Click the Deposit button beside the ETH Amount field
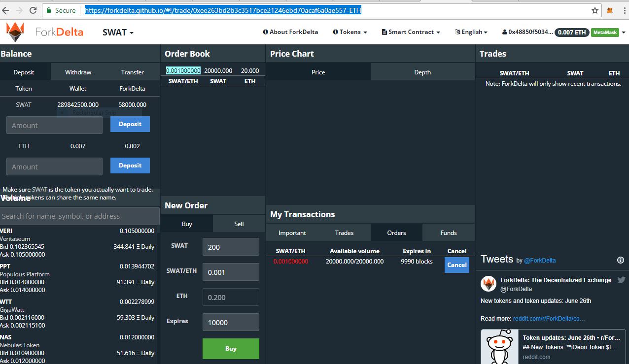The height and width of the screenshot is (364, 629). (x=130, y=165)
